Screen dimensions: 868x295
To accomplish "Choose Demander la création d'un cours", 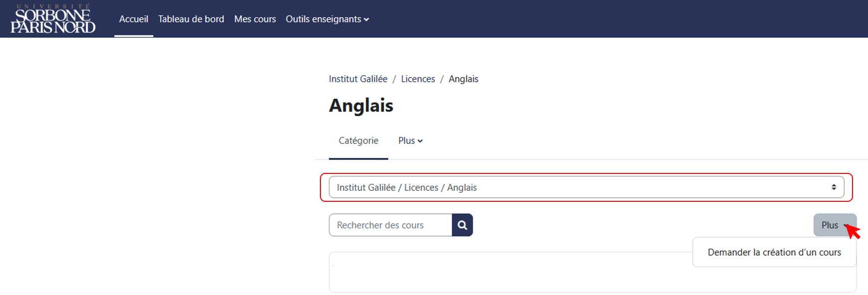I will coord(774,253).
